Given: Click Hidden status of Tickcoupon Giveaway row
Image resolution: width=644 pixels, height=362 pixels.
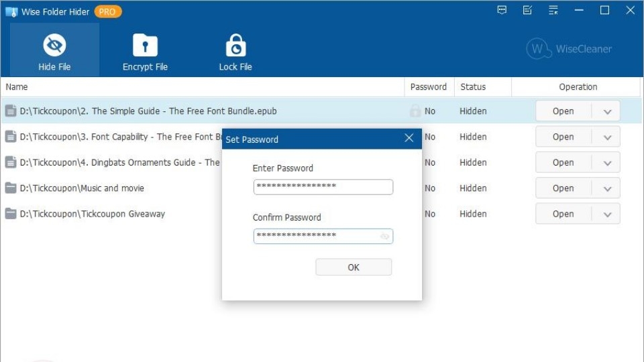Looking at the screenshot, I should point(473,214).
